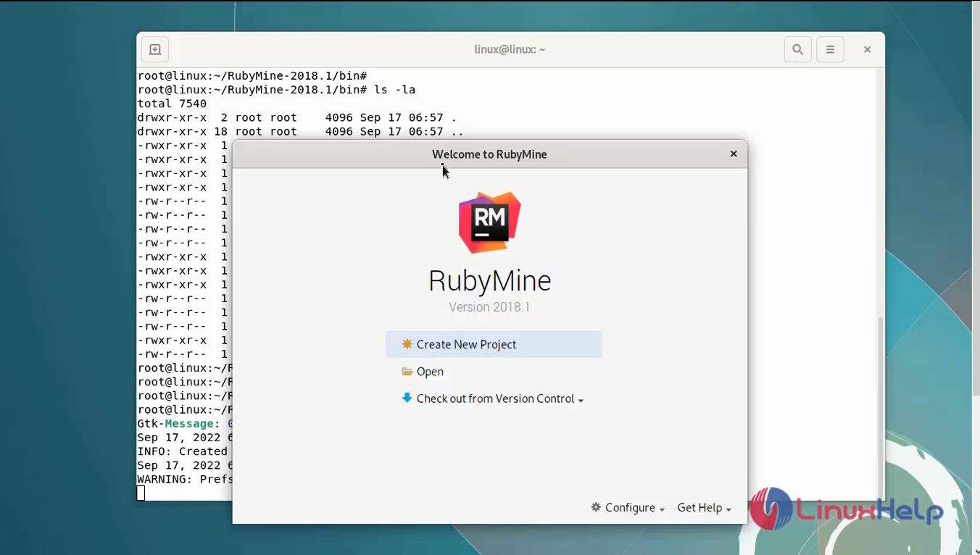Image resolution: width=980 pixels, height=555 pixels.
Task: Click the Create New Project option
Action: 494,344
